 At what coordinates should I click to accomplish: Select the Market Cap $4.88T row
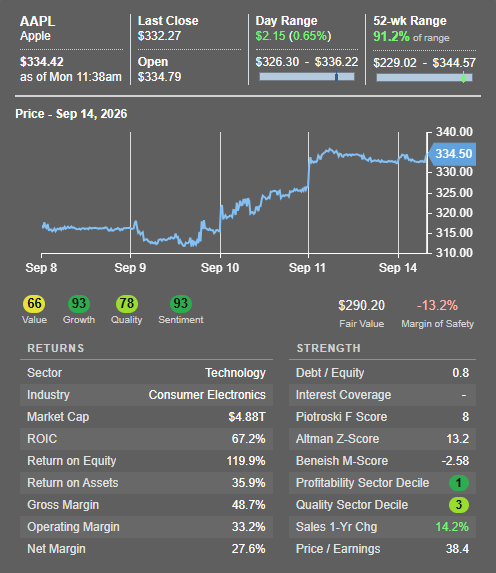(x=146, y=417)
